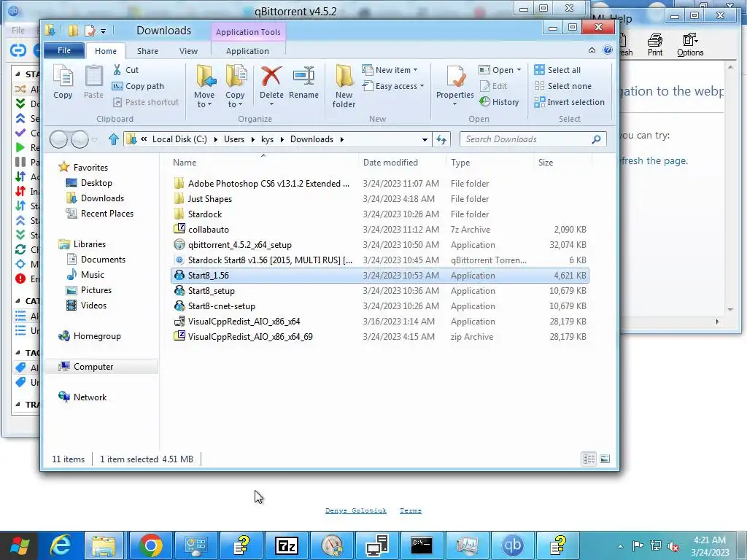
Task: Click Select none in ribbon
Action: click(x=563, y=86)
